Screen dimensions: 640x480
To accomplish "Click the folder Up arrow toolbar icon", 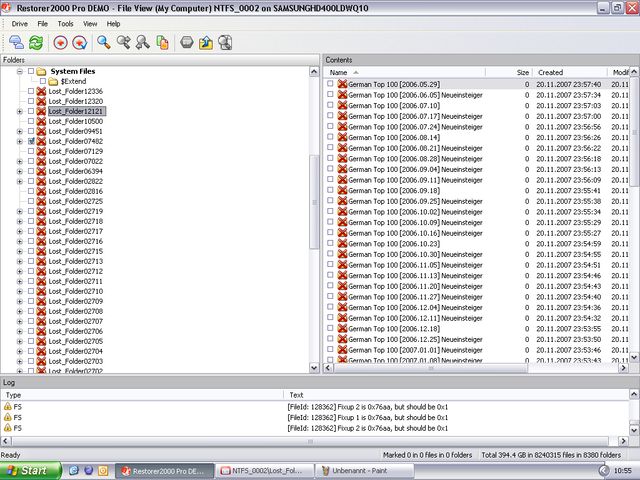I will tap(206, 42).
